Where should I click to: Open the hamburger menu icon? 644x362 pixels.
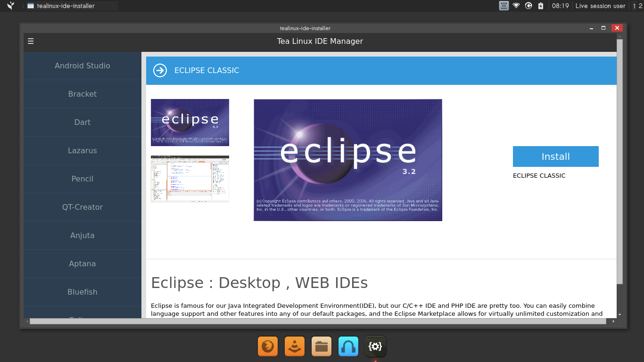(x=31, y=41)
